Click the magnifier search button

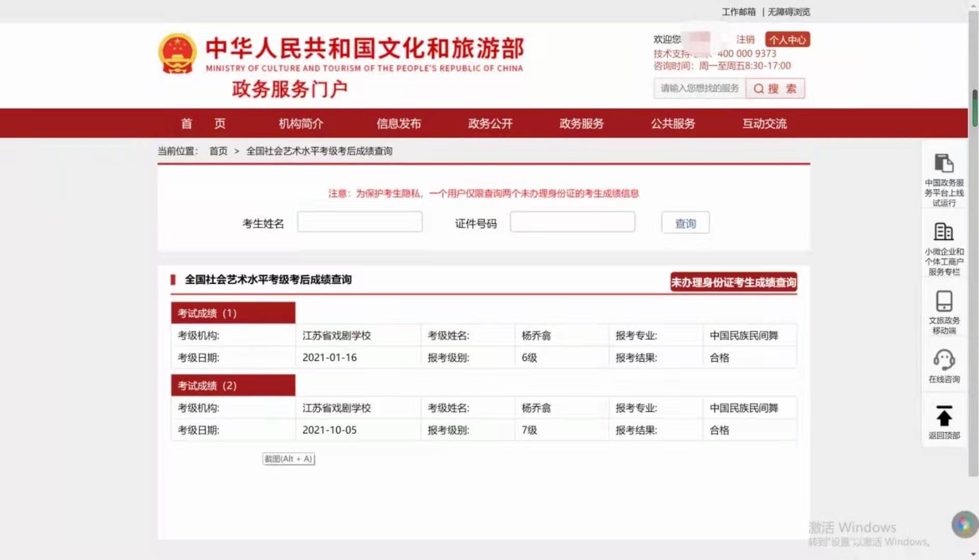coord(775,89)
